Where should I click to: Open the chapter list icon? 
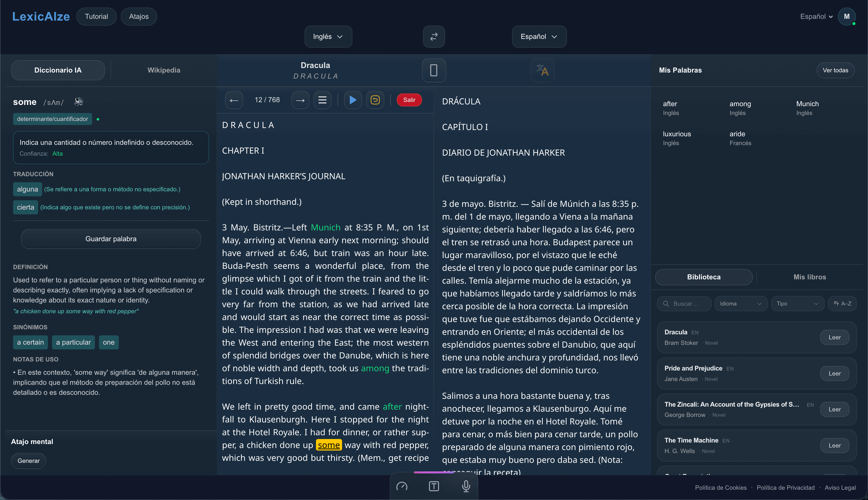(x=322, y=100)
